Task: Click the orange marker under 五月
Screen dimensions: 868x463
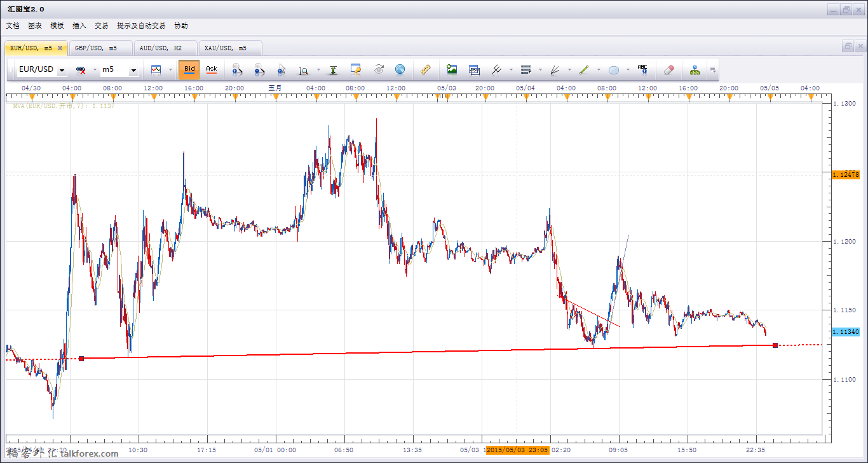Action: click(275, 97)
